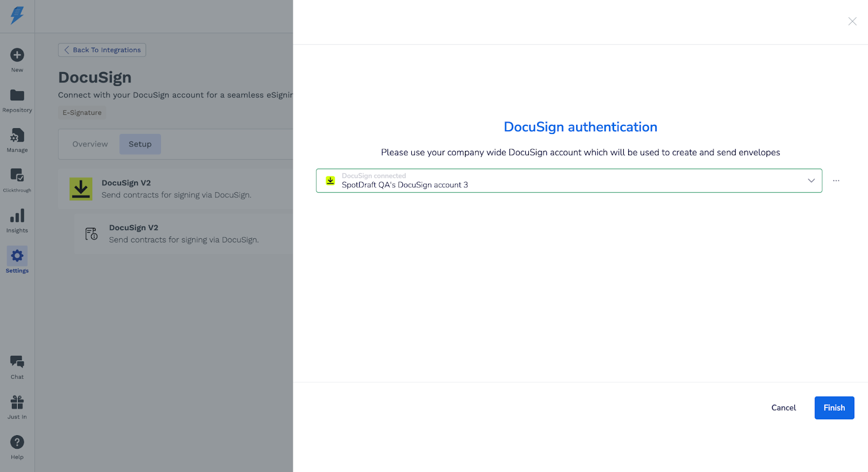Close the DocuSign authentication panel
Screen dimensions: 868x472
click(x=852, y=22)
